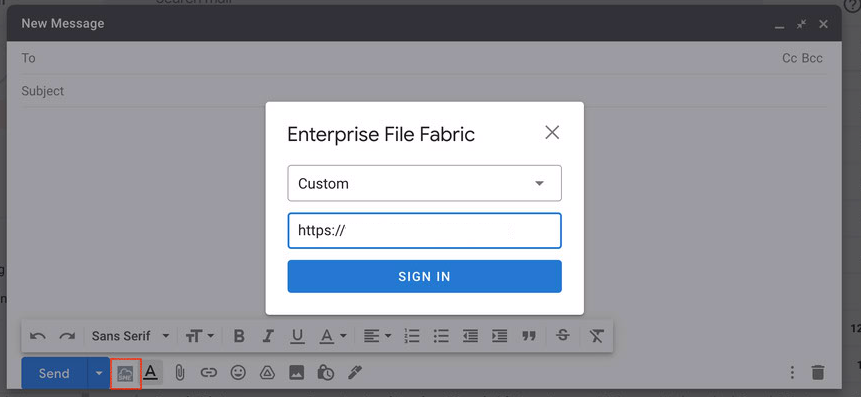
Task: Click the insert signature pen icon
Action: coord(355,373)
